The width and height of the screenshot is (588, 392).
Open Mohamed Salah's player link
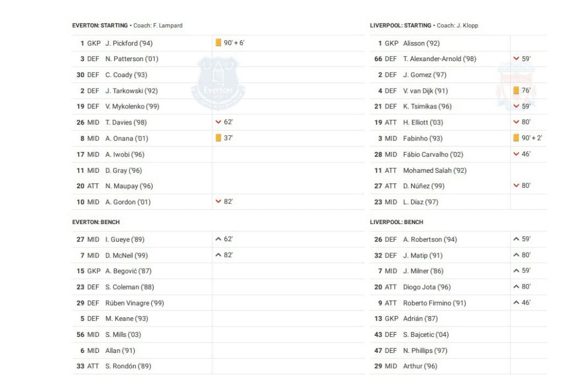(434, 171)
